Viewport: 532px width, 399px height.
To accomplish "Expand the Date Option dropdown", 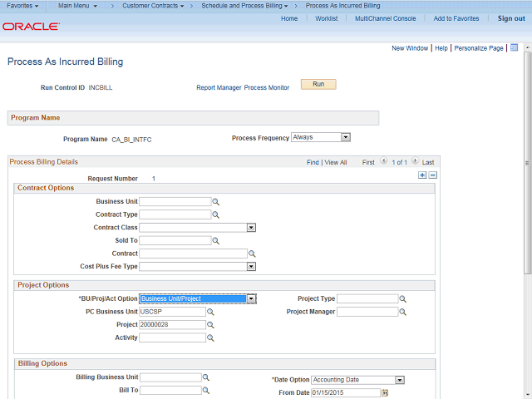I will [400, 380].
